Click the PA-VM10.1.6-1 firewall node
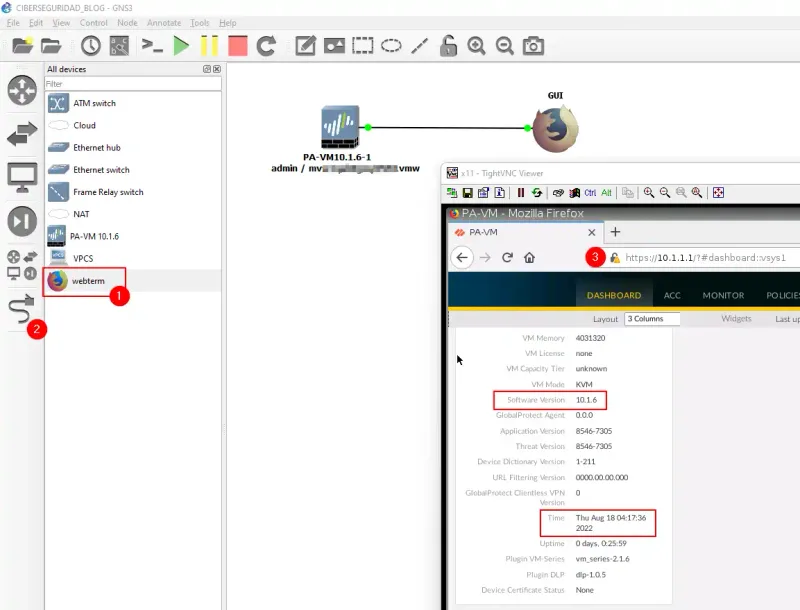 [340, 127]
